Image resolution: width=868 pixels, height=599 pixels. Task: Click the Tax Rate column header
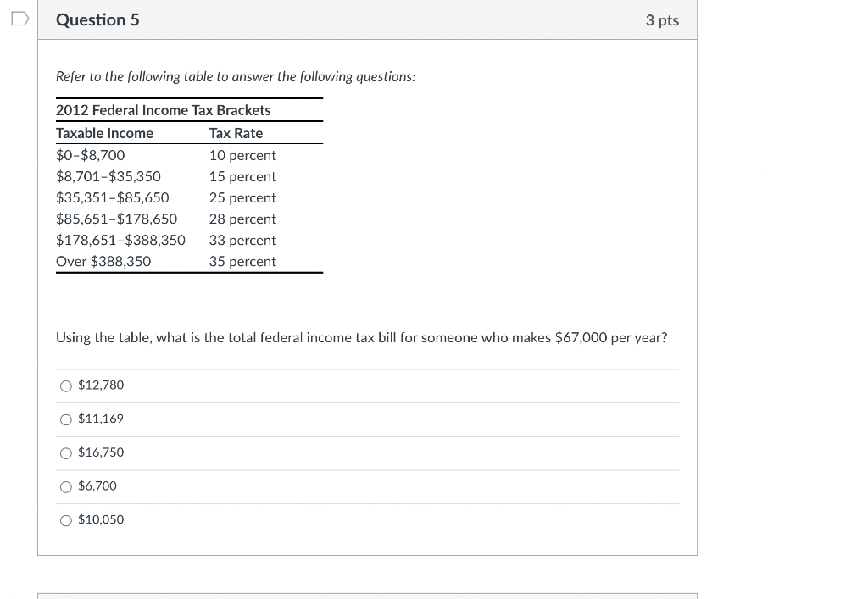pos(236,133)
